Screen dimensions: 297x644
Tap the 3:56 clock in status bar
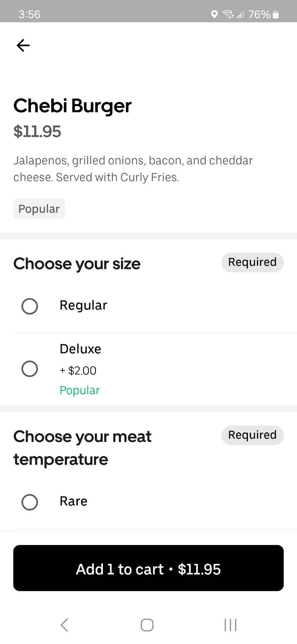point(29,14)
